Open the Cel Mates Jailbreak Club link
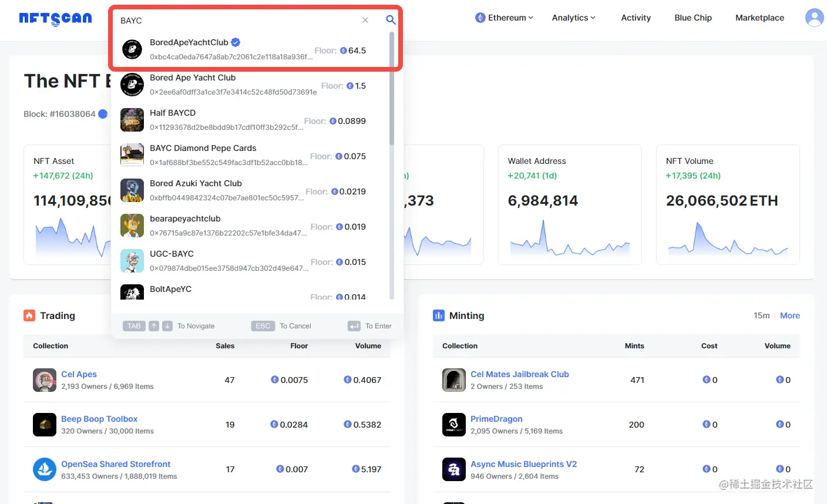Viewport: 827px width, 504px height. [x=520, y=374]
